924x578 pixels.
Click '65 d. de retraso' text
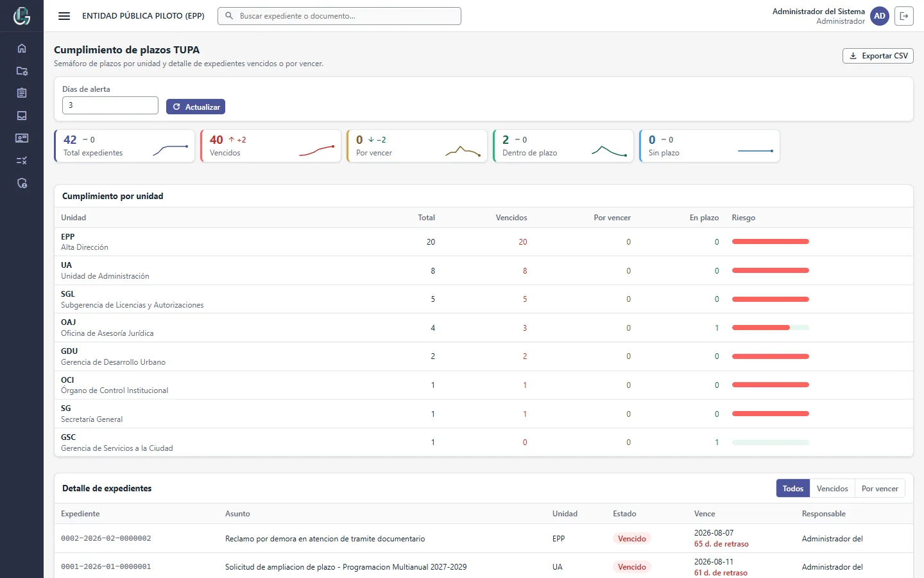(721, 544)
